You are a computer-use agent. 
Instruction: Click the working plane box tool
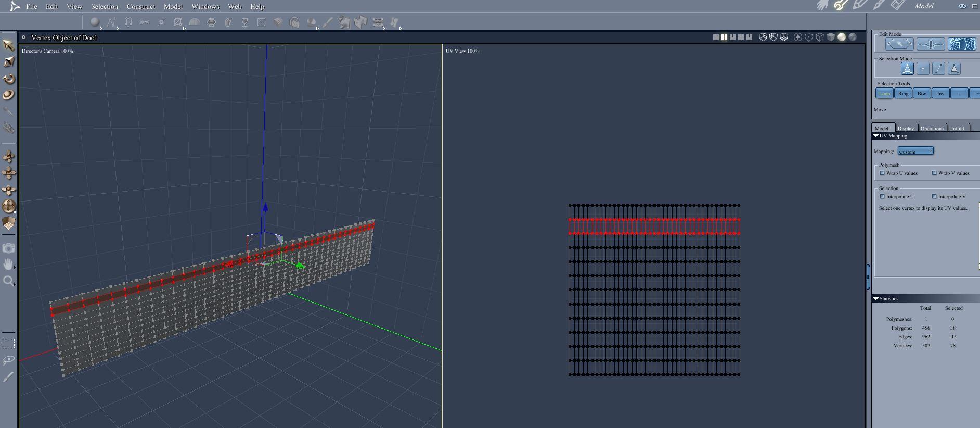coord(8,223)
